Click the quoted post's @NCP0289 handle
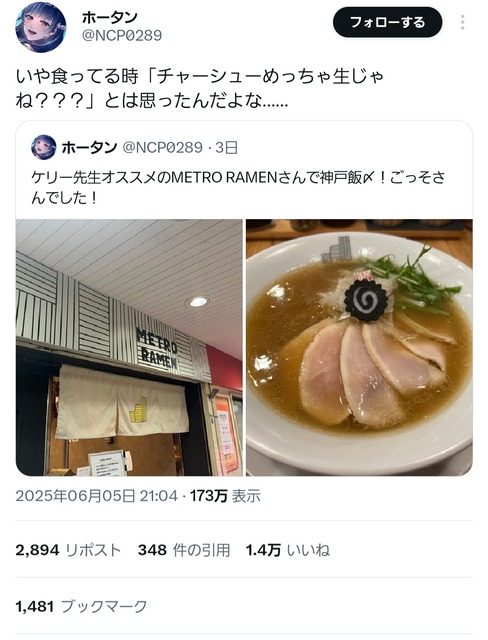Viewport: 488px width, 640px height. point(162,147)
